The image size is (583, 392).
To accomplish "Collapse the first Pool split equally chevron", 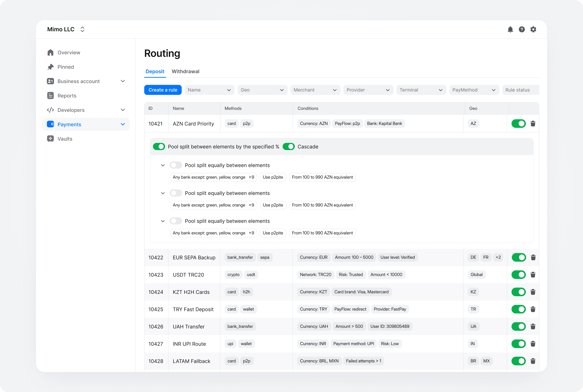I will pyautogui.click(x=163, y=165).
